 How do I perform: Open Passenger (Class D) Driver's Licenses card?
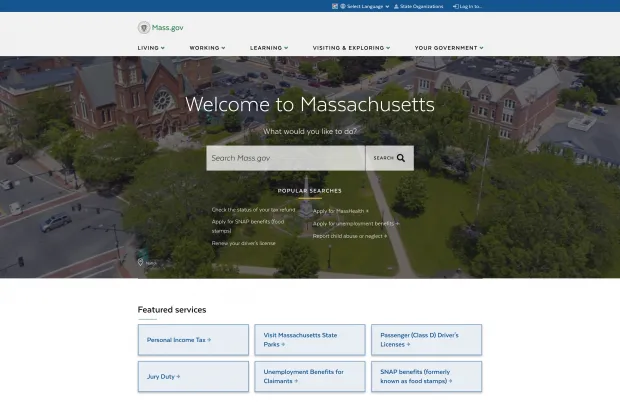point(426,340)
